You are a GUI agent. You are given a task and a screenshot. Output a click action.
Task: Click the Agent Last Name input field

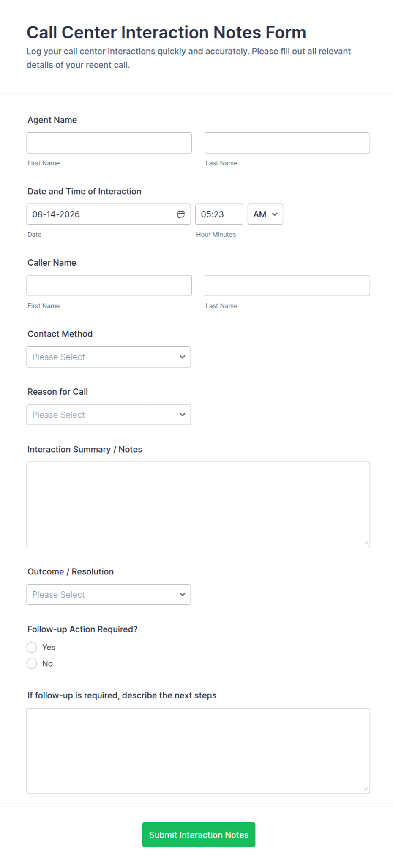pos(287,143)
